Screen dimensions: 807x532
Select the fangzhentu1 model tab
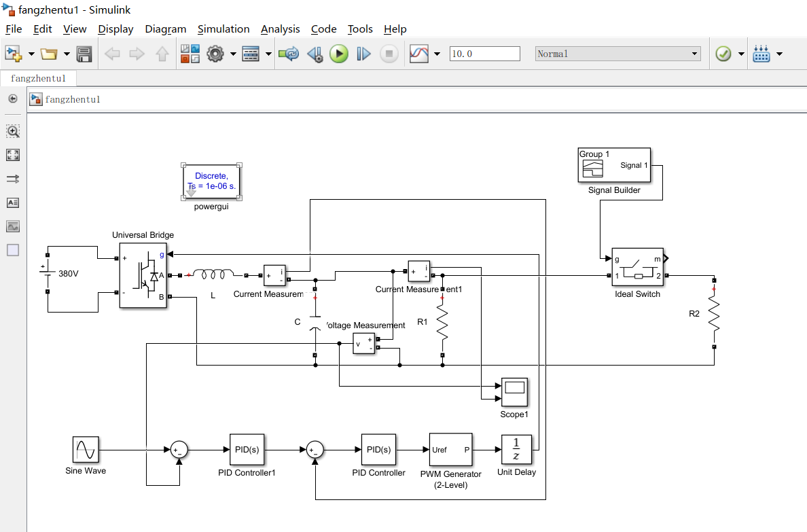[38, 78]
